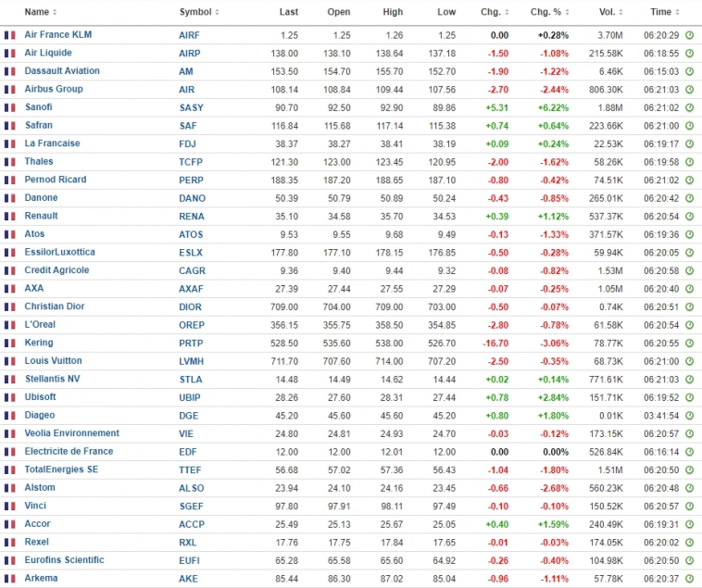This screenshot has height=588, width=702.
Task: Sort the list by the Time header
Action: pos(663,12)
